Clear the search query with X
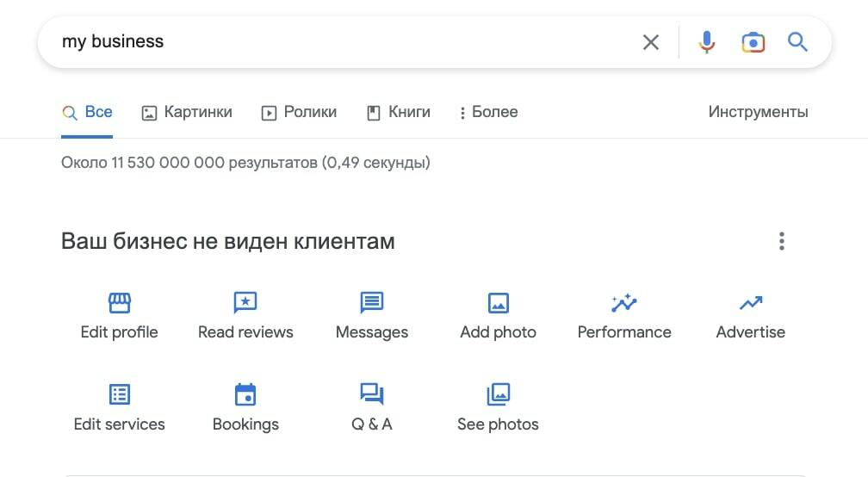 [x=650, y=42]
